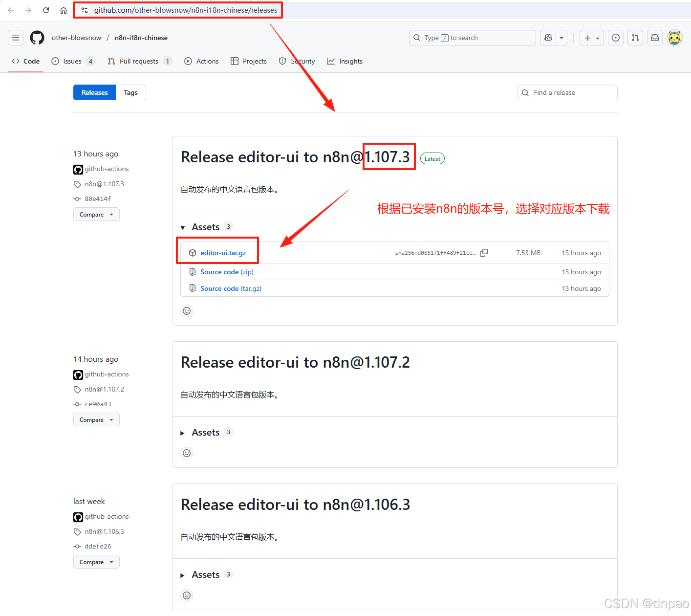The image size is (691, 616).
Task: Focus the Type to search field
Action: click(x=472, y=38)
